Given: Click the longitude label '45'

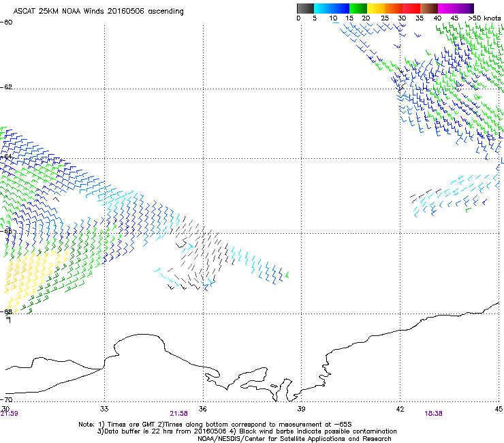Looking at the screenshot, I should pos(499,409).
